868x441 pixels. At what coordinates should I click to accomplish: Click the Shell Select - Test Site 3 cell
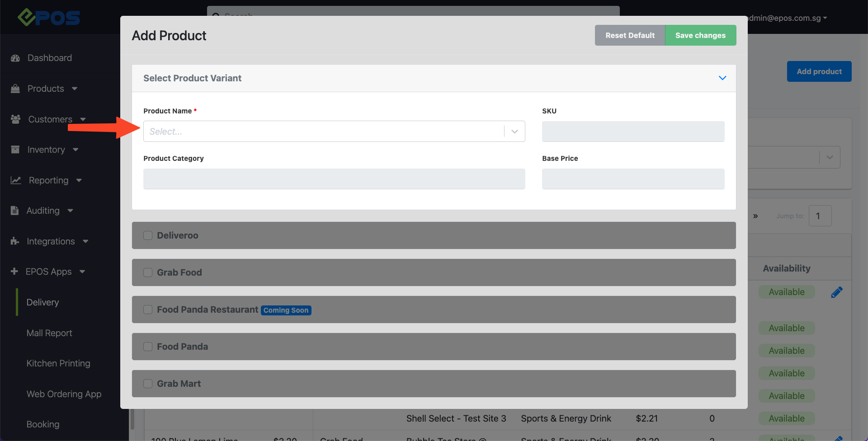tap(456, 418)
